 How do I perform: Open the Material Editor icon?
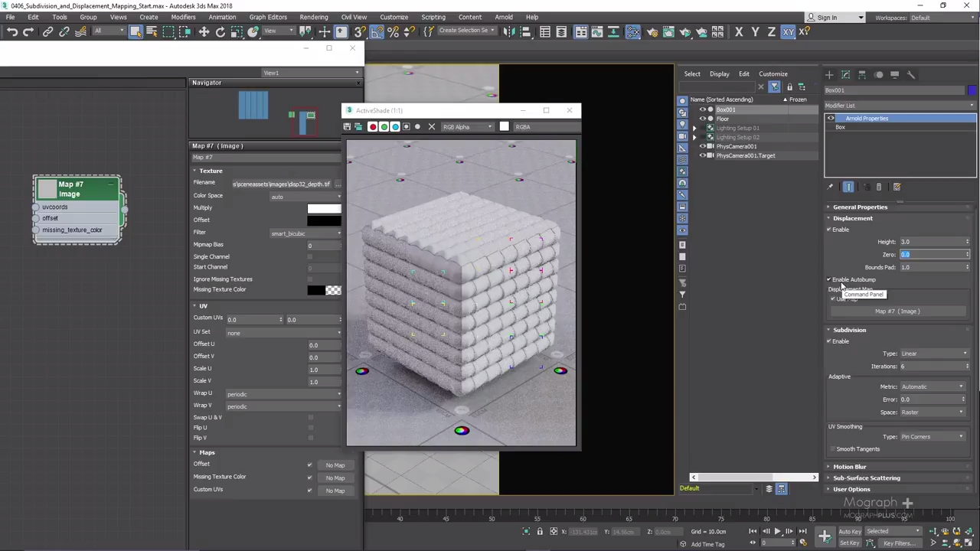(x=632, y=31)
